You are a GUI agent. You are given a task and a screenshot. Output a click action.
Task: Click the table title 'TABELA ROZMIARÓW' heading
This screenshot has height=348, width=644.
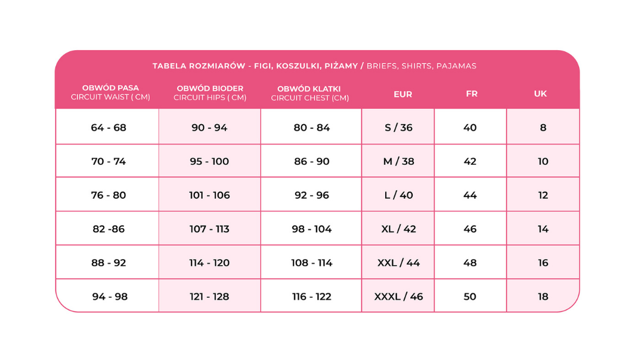314,66
